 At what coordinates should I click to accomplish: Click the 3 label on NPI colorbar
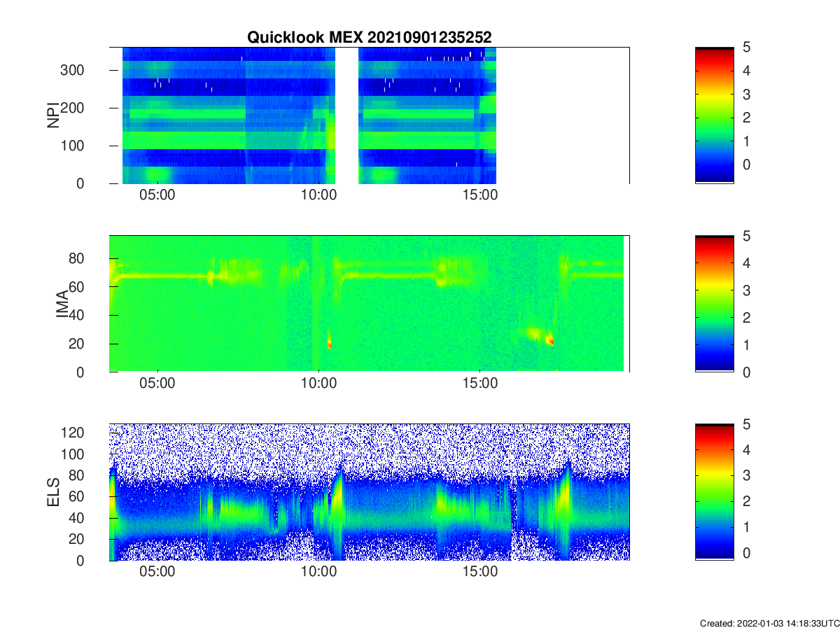coord(745,94)
